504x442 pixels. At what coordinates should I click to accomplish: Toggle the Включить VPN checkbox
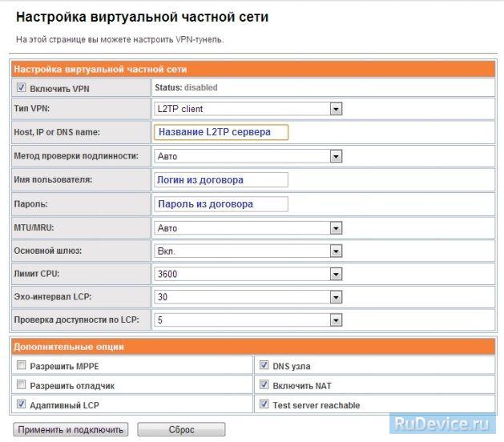point(22,88)
